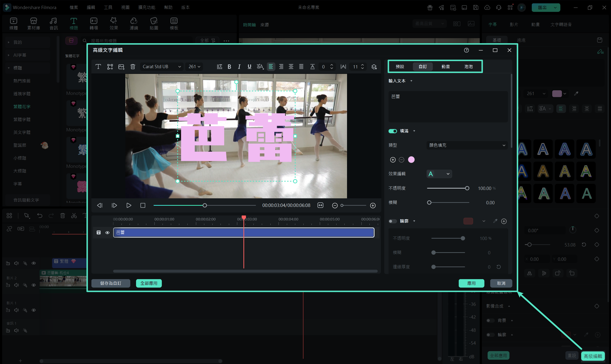
Task: Toggle bold formatting button
Action: (x=229, y=67)
